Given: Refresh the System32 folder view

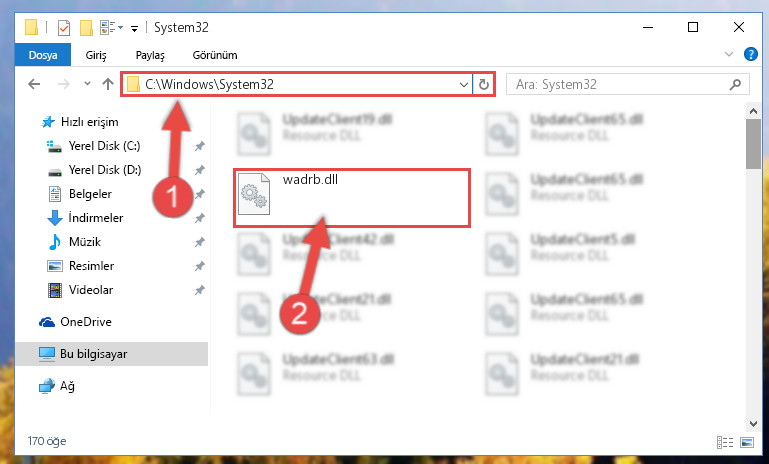Looking at the screenshot, I should pos(484,84).
